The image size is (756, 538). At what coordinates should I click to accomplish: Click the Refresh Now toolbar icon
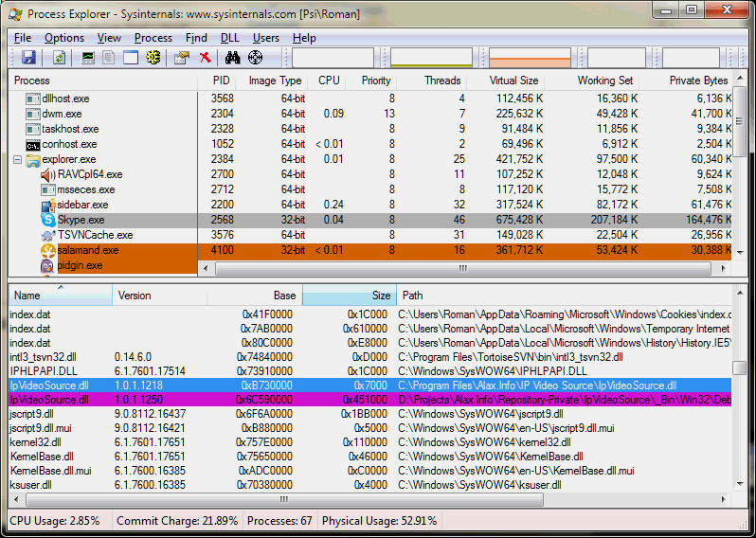click(59, 58)
